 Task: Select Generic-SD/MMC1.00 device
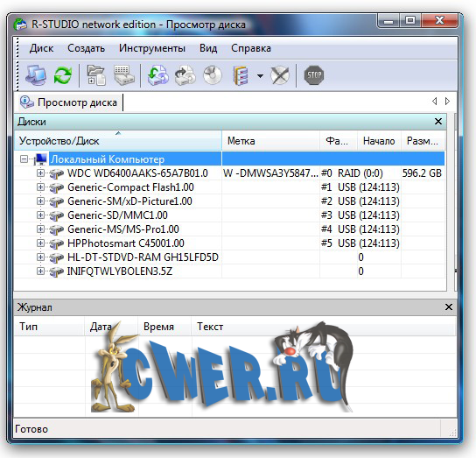pos(117,215)
